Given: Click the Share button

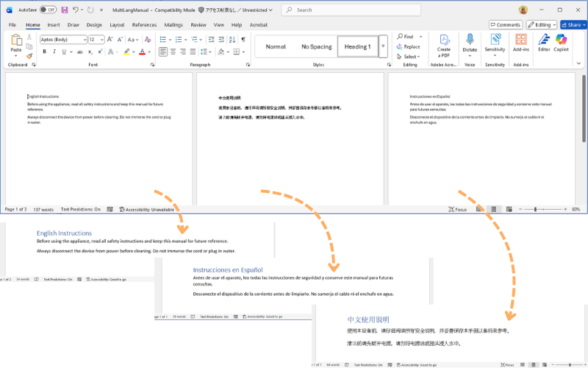Looking at the screenshot, I should pyautogui.click(x=573, y=25).
